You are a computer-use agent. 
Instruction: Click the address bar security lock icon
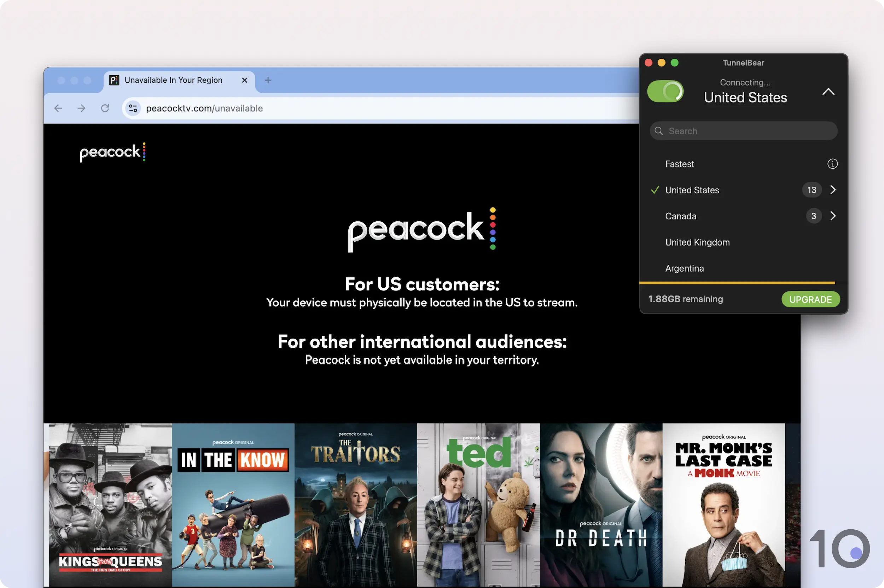pos(133,108)
